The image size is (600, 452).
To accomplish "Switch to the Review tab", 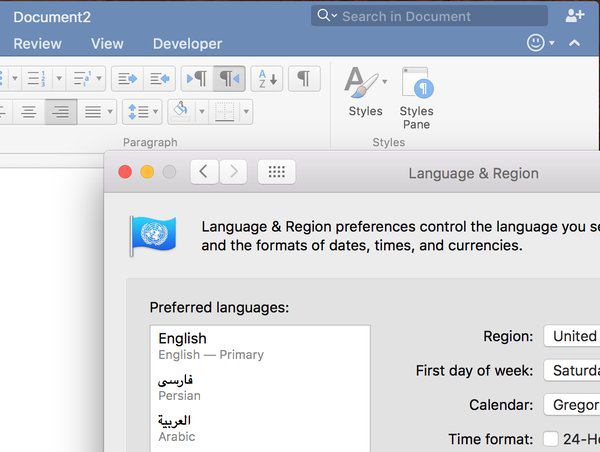I will click(x=37, y=44).
